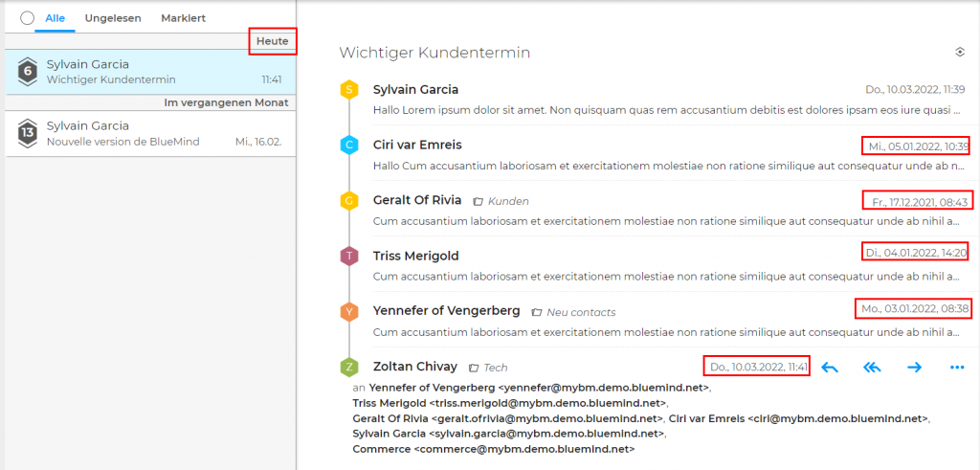The image size is (980, 470).
Task: Select the Alle filter tab
Action: point(55,18)
